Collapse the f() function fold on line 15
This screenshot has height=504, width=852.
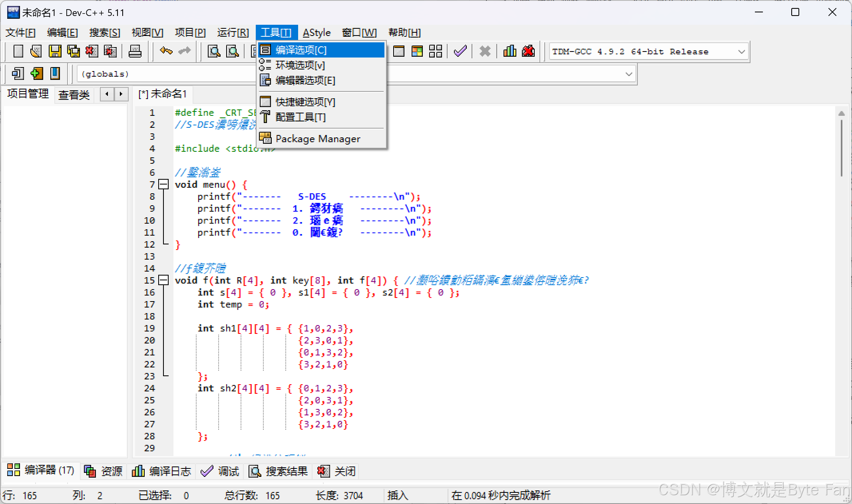click(x=163, y=280)
